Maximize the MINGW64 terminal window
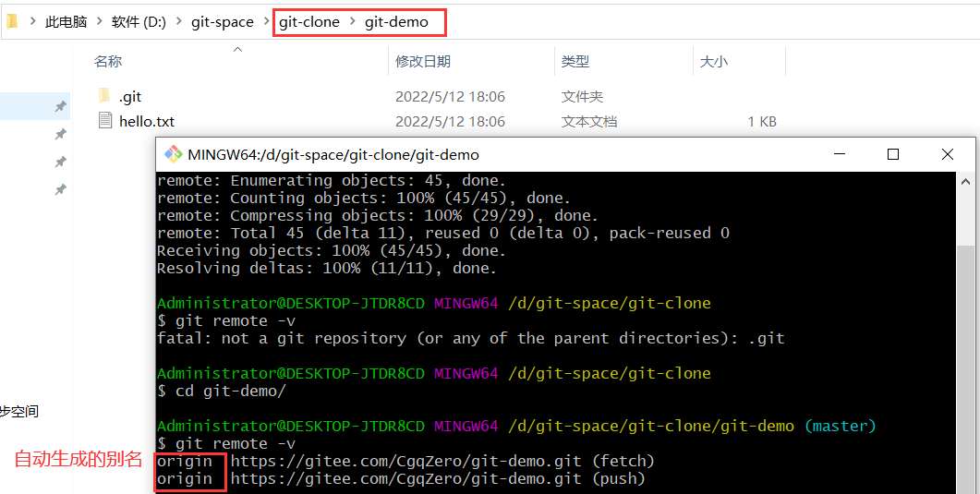Image resolution: width=980 pixels, height=494 pixels. coord(893,153)
